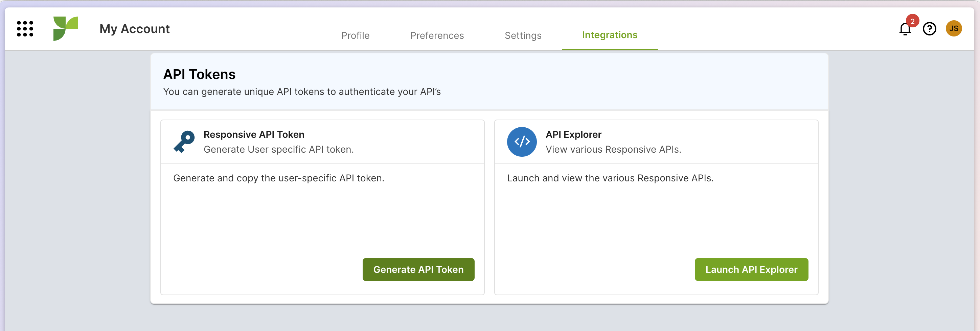Click the Responsive API Token heading

pyautogui.click(x=254, y=134)
